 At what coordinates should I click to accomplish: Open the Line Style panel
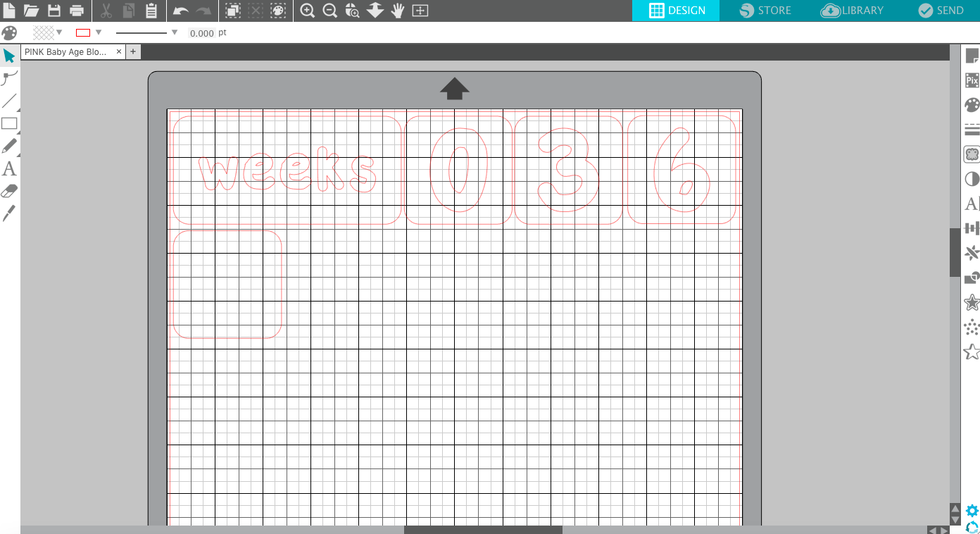click(x=972, y=130)
